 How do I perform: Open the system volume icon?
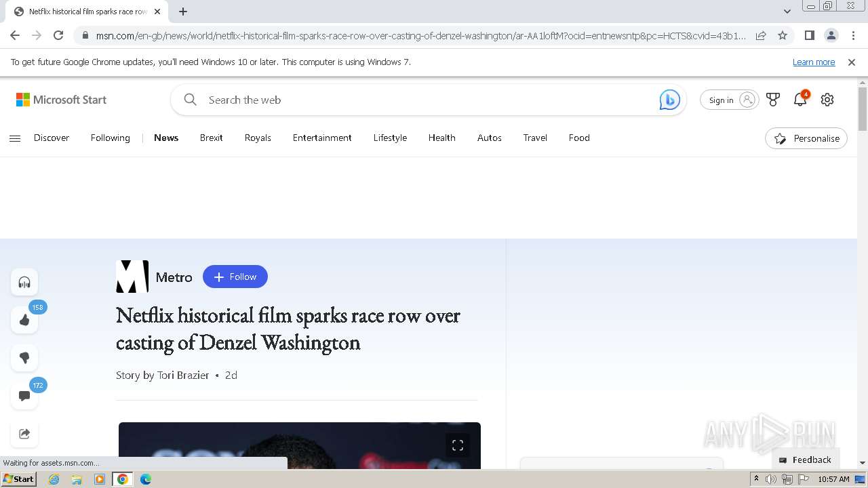pyautogui.click(x=771, y=479)
